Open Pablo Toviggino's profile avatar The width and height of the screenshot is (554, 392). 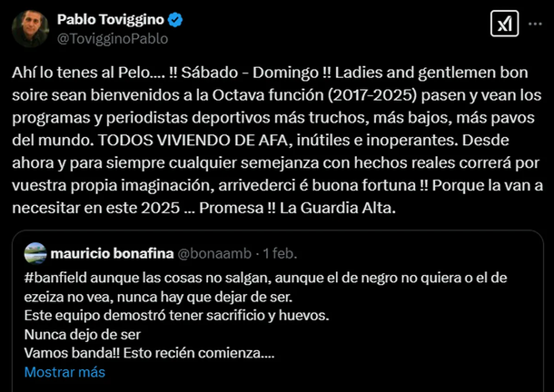click(30, 28)
